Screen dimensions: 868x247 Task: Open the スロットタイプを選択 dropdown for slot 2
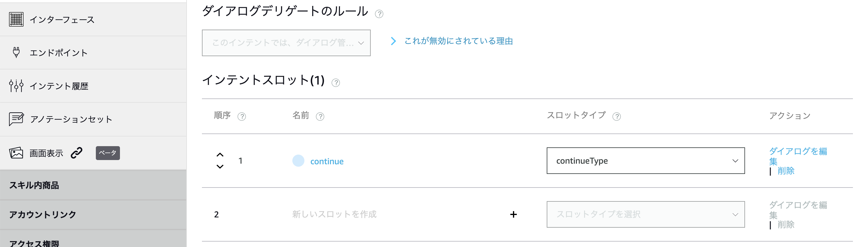click(x=645, y=214)
